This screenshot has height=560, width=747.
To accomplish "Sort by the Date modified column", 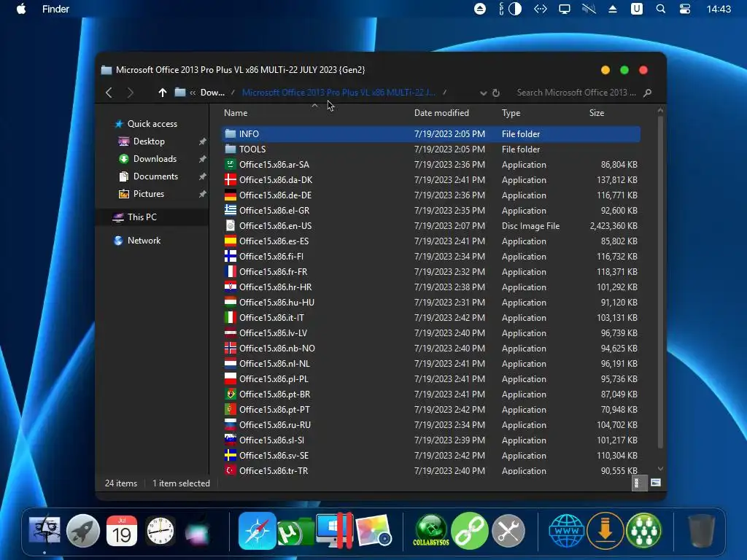I will 441,113.
